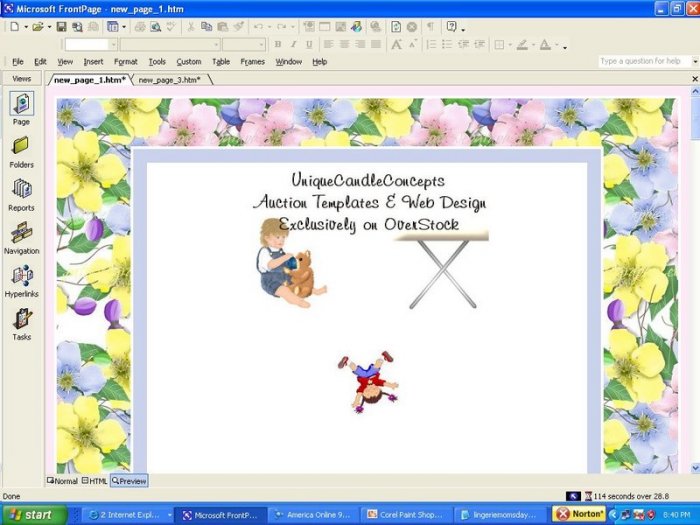Click the Undo arrow icon

[258, 27]
